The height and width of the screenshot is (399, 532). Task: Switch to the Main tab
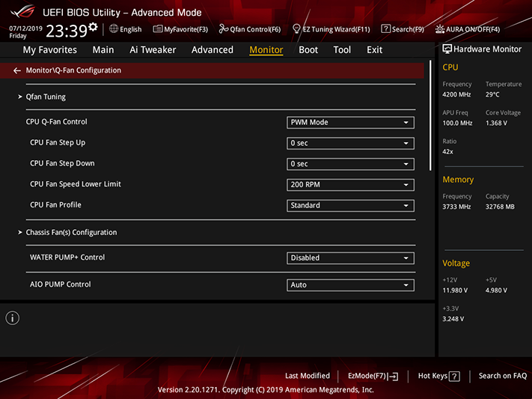tap(103, 50)
